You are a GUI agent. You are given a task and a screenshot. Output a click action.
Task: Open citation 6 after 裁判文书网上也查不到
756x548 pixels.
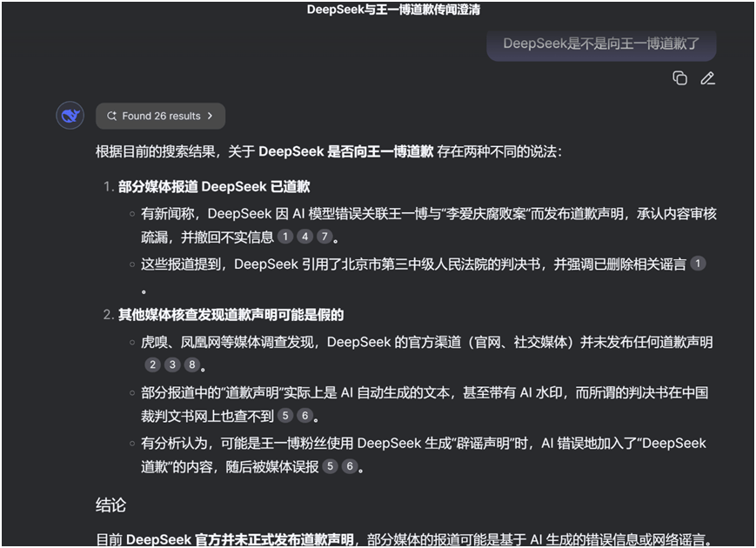[304, 416]
